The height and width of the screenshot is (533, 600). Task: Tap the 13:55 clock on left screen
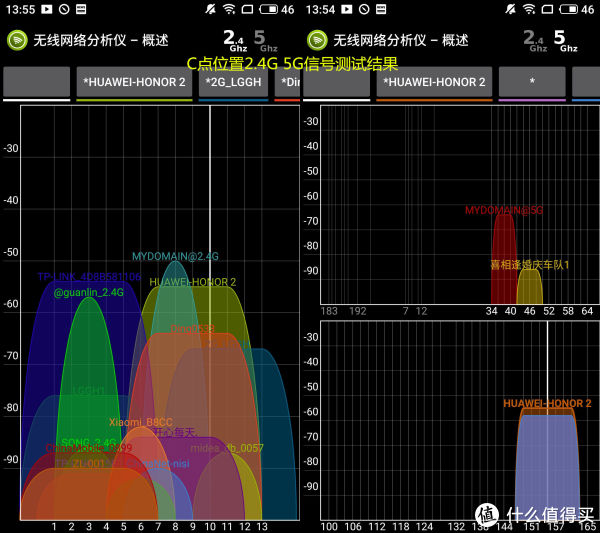click(20, 9)
